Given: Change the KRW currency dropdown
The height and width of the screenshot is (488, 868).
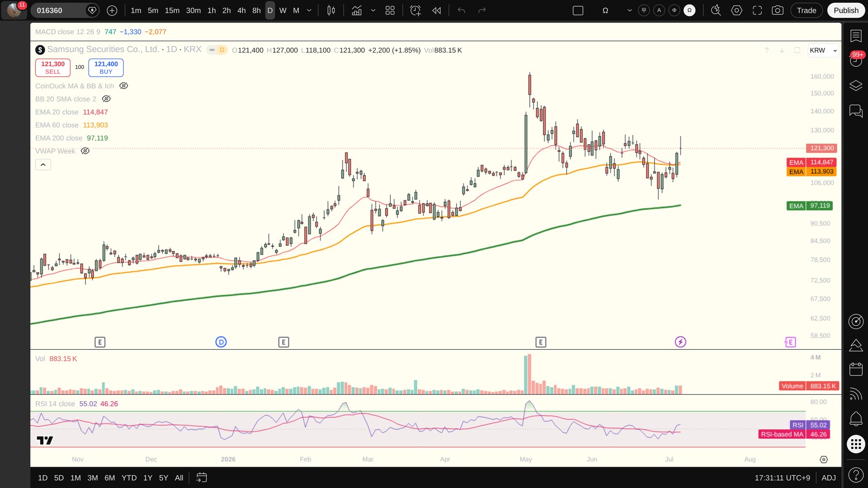Looking at the screenshot, I should (x=823, y=50).
